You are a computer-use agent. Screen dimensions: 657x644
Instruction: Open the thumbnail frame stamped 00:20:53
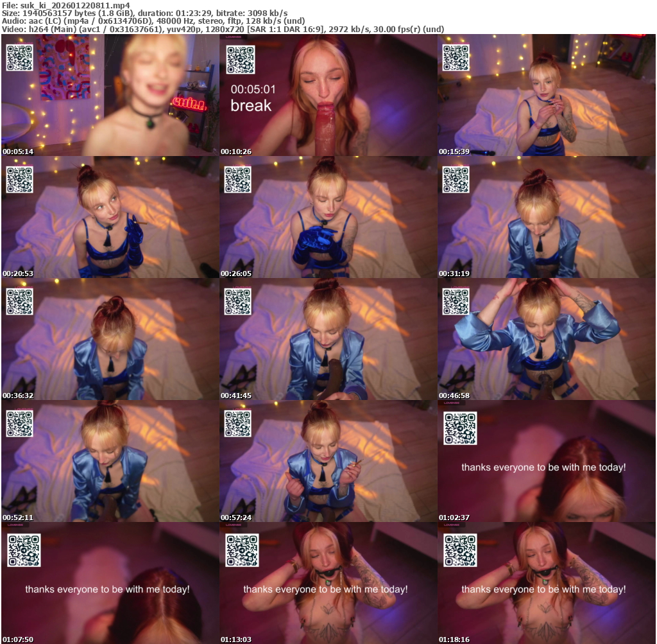(x=110, y=217)
